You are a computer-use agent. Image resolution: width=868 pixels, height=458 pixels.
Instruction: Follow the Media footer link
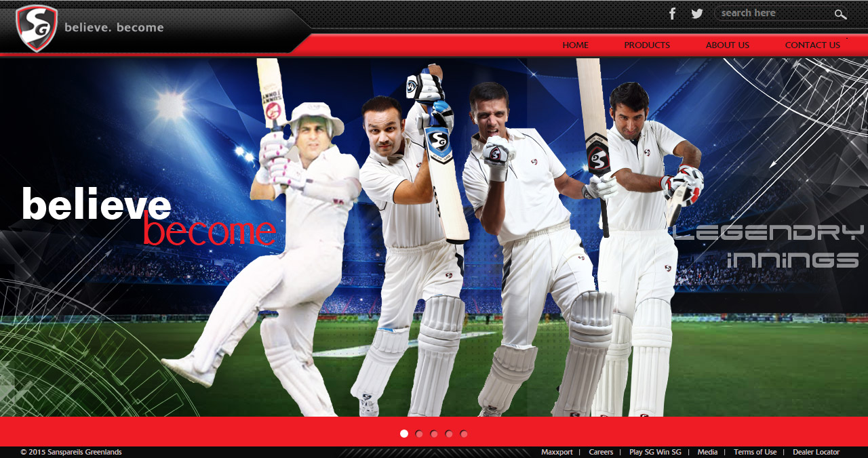pos(707,452)
